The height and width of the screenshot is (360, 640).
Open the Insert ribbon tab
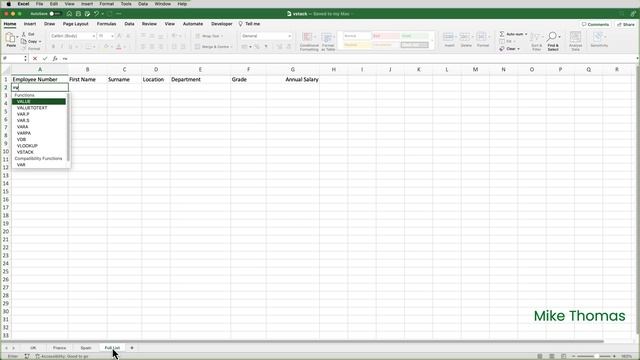pyautogui.click(x=30, y=24)
